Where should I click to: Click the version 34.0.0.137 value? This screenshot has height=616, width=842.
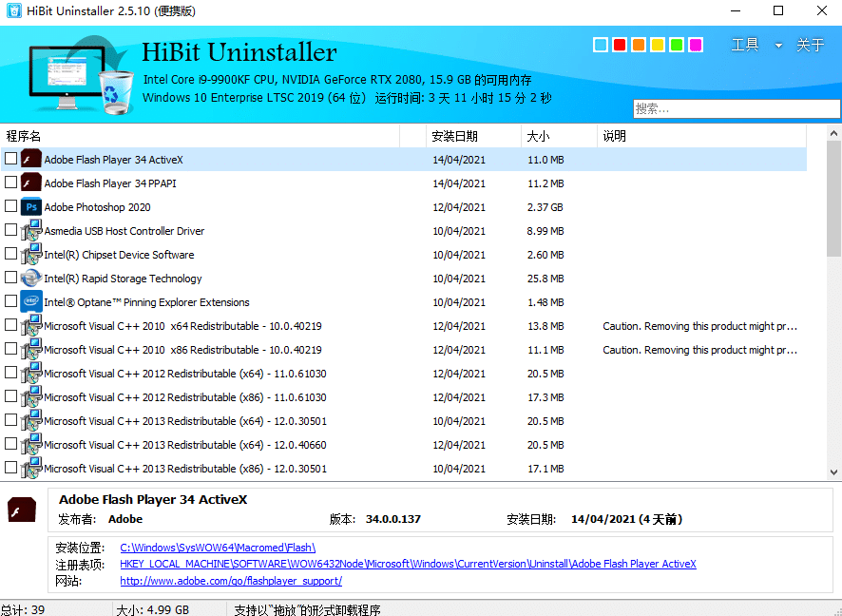(x=393, y=519)
